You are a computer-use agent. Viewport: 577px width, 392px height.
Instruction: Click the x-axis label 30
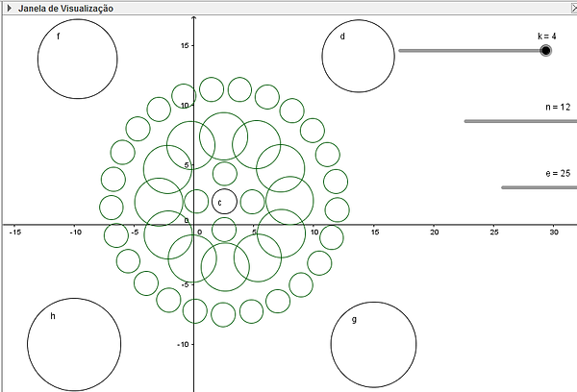pyautogui.click(x=554, y=233)
